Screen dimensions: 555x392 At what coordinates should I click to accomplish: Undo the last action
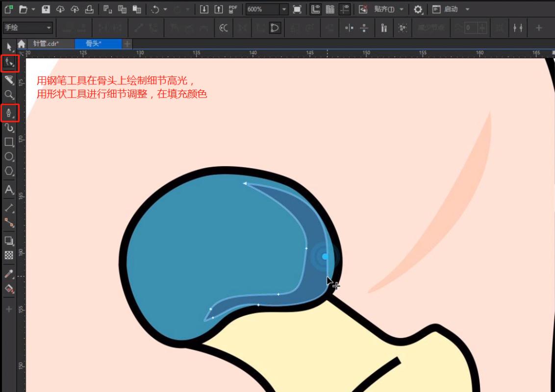[155, 9]
